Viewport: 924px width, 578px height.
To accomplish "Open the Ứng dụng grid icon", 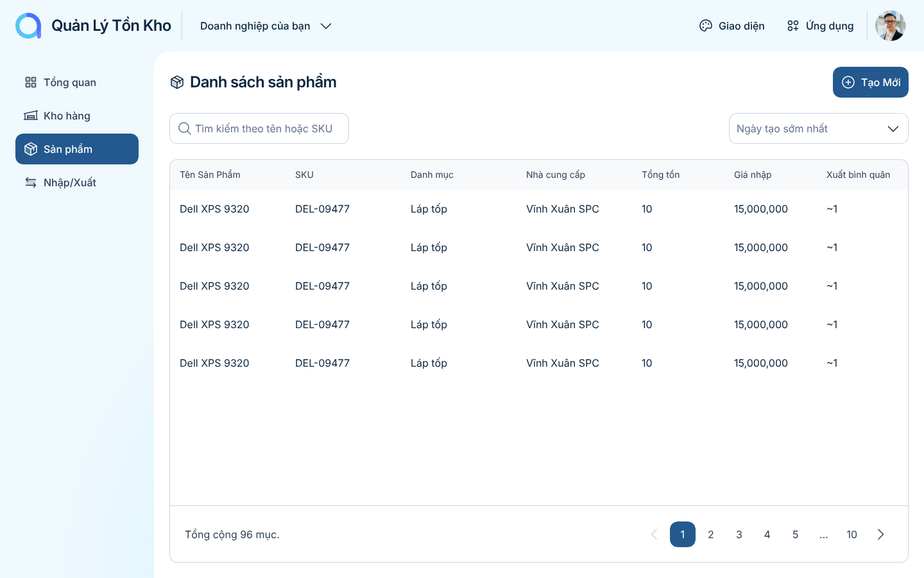I will pyautogui.click(x=792, y=26).
